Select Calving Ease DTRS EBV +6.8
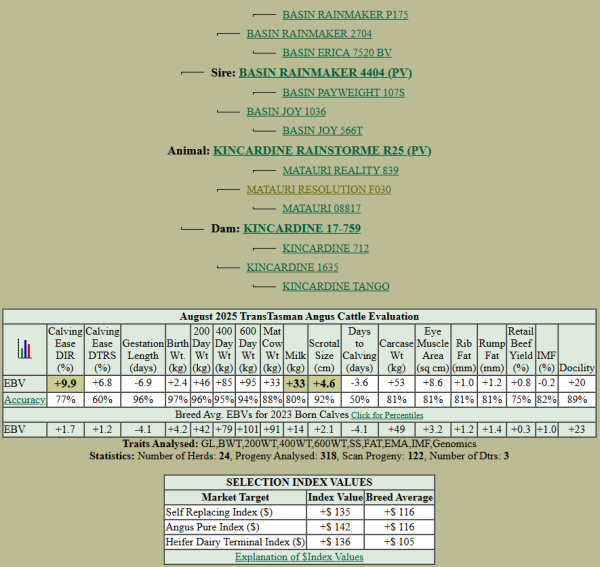Image resolution: width=600 pixels, height=567 pixels. point(102,383)
